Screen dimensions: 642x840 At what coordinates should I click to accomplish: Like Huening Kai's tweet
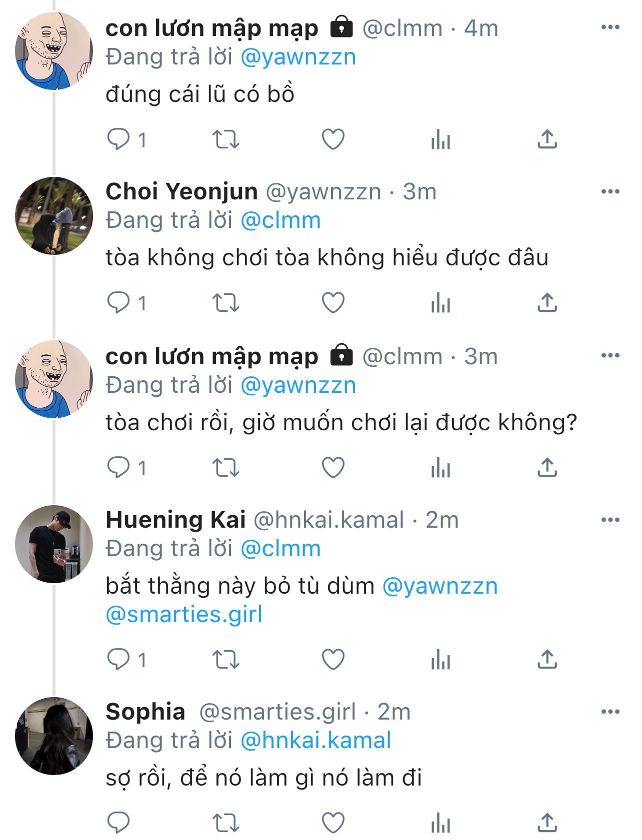333,660
